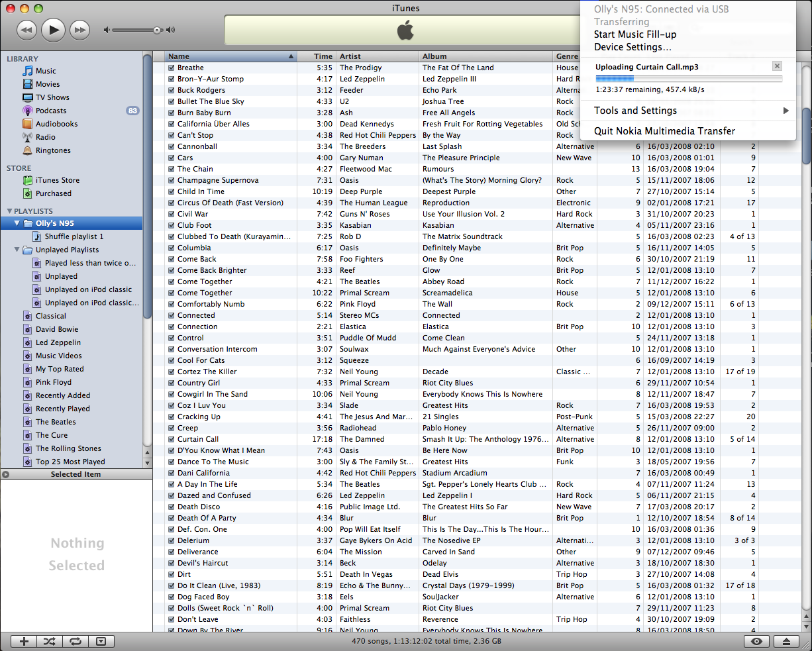Collapse the PLAYLISTS section triangle
812x651 pixels.
tap(9, 211)
